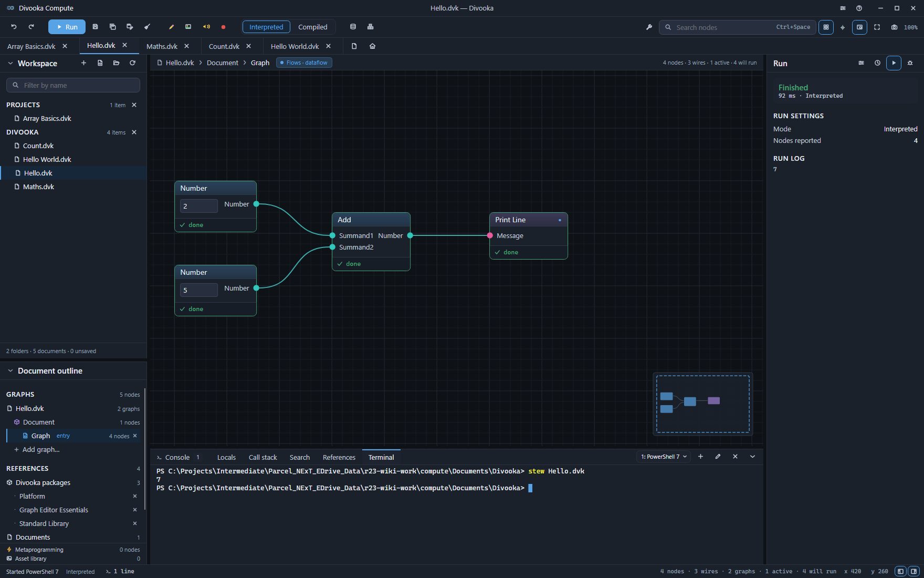Viewport: 924px width, 578px height.
Task: Click Add graph... in the outline
Action: click(x=41, y=449)
